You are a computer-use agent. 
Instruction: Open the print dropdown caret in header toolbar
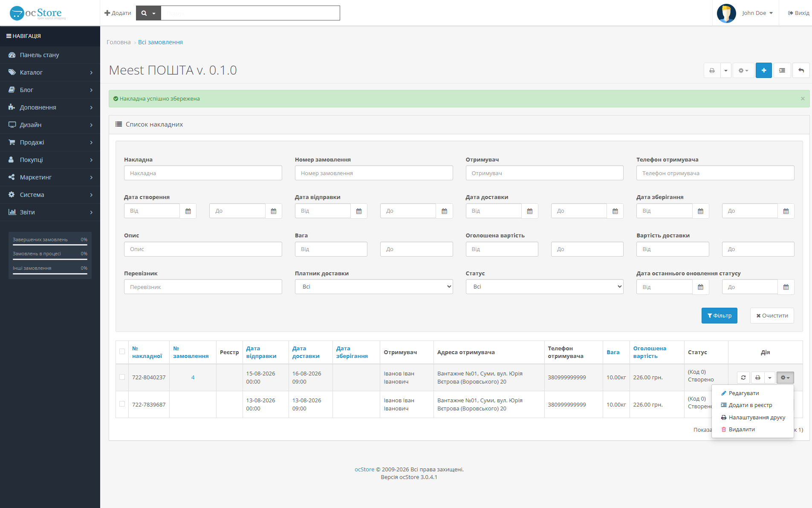[x=726, y=70]
